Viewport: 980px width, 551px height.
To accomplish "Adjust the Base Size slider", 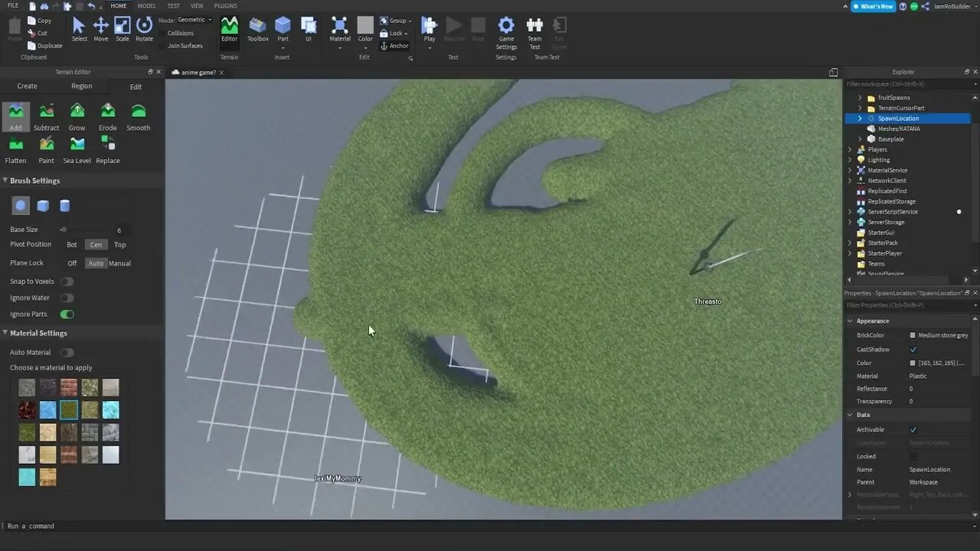I will [64, 230].
